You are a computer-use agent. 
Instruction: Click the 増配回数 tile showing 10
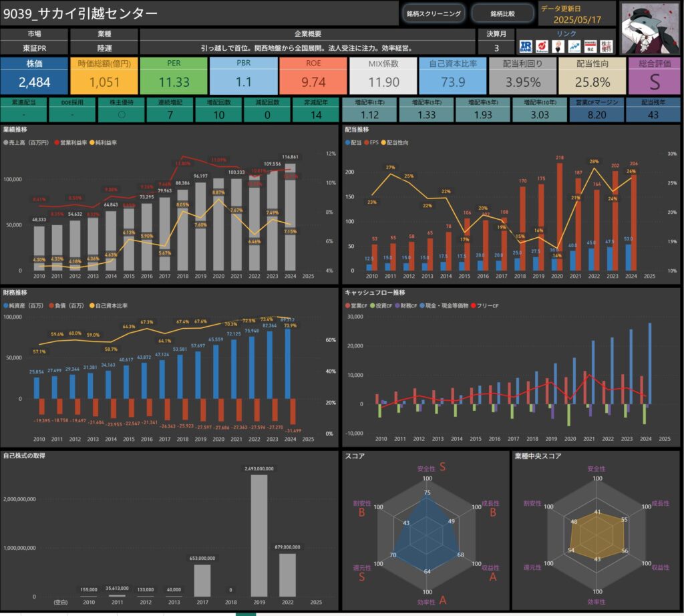click(x=218, y=110)
